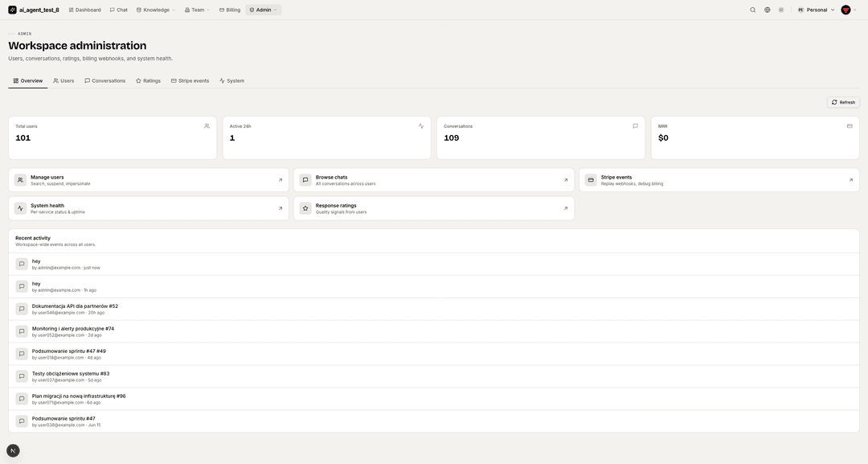Click chat icon for Dokumentacja API dla partnerów #52
The height and width of the screenshot is (464, 868).
pyautogui.click(x=22, y=309)
